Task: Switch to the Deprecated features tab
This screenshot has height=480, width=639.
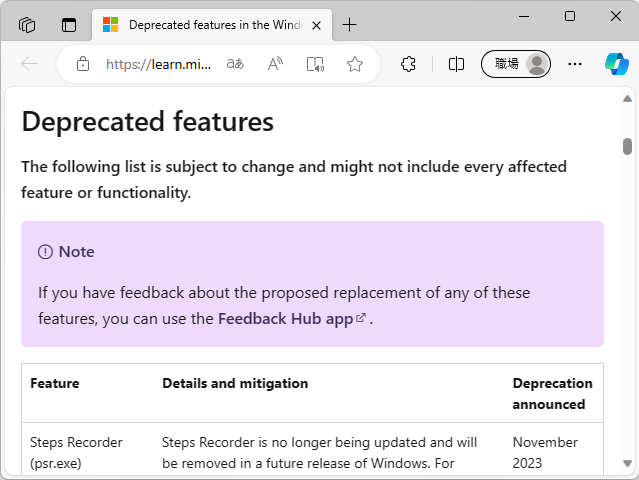Action: [200, 25]
